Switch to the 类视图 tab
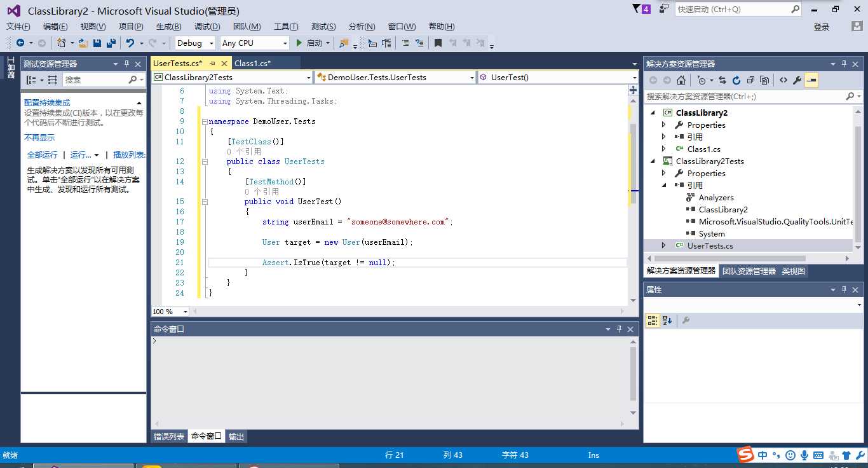Image resolution: width=868 pixels, height=468 pixels. click(793, 271)
